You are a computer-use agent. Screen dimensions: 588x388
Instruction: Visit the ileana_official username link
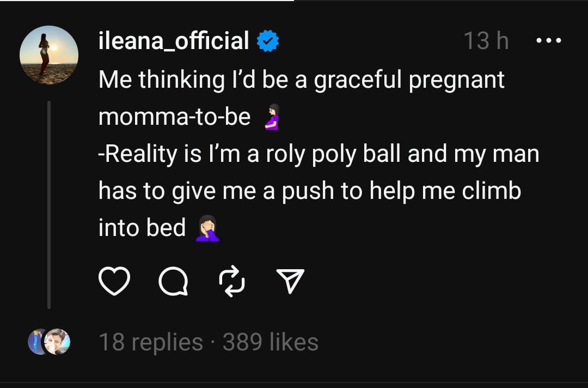pyautogui.click(x=174, y=41)
